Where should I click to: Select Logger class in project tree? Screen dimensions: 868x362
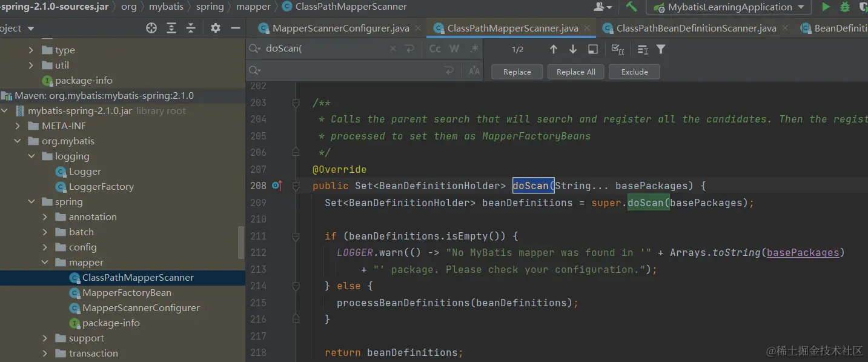tap(85, 172)
